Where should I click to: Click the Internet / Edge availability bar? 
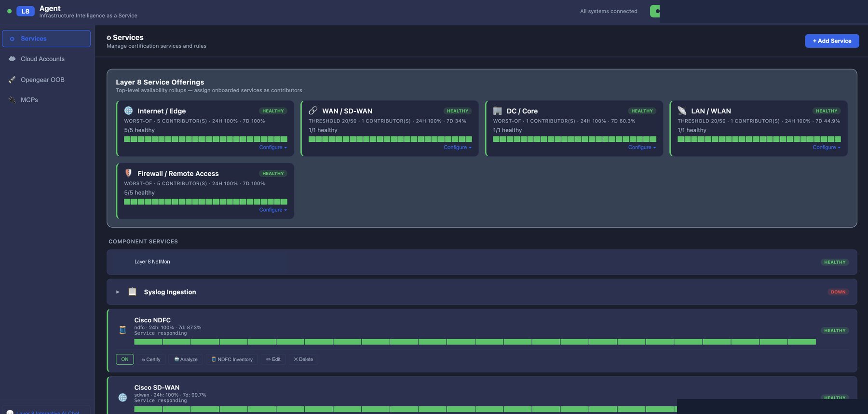205,139
